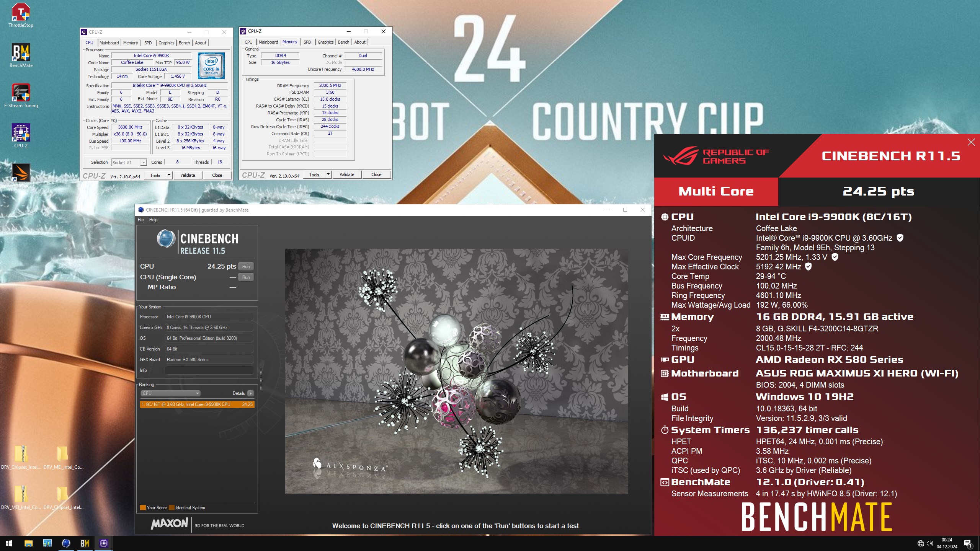This screenshot has height=551, width=980.
Task: Click the Intel Core i9 logo in CPU-Z
Action: (211, 66)
